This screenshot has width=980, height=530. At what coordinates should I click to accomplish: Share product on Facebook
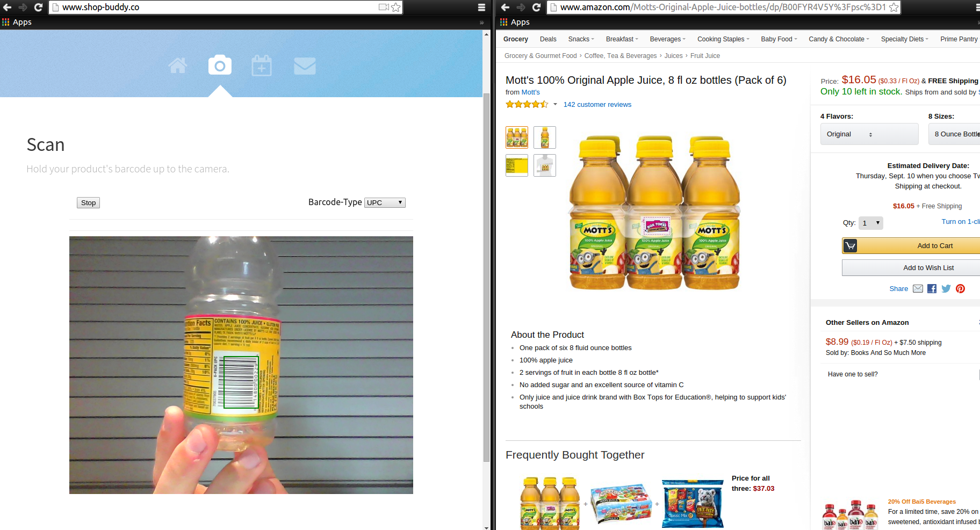point(932,289)
